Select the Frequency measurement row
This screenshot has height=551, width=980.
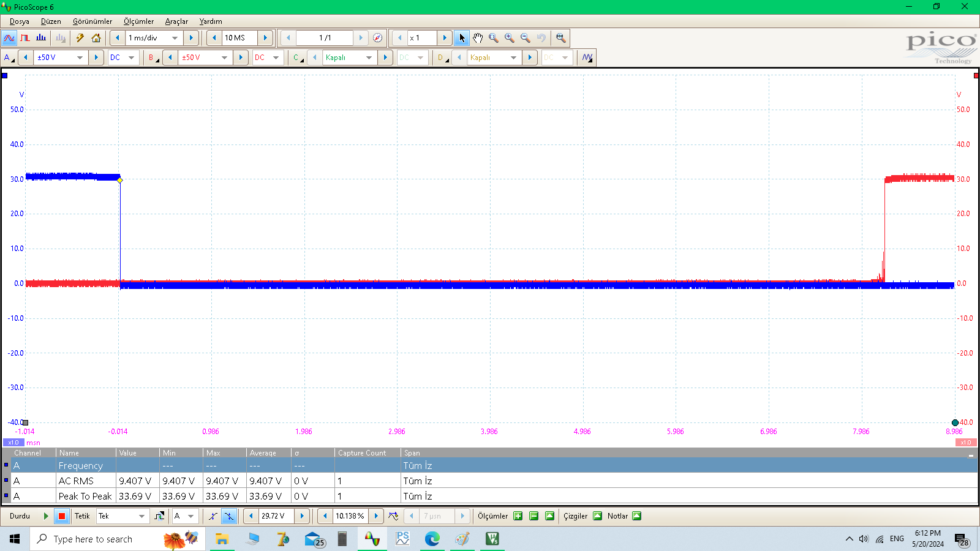[490, 466]
